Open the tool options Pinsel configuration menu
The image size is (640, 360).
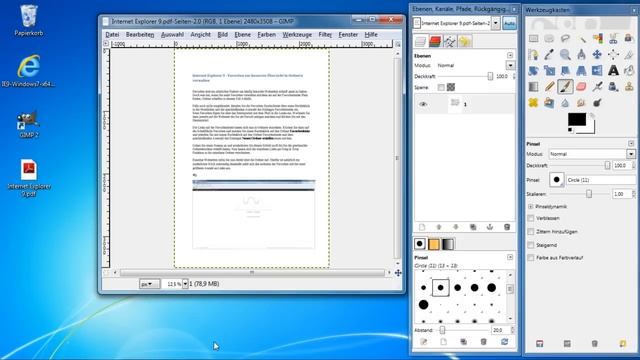(x=631, y=144)
